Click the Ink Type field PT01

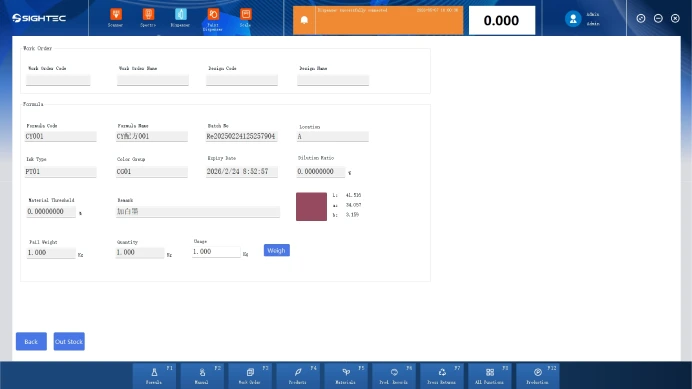[60, 172]
